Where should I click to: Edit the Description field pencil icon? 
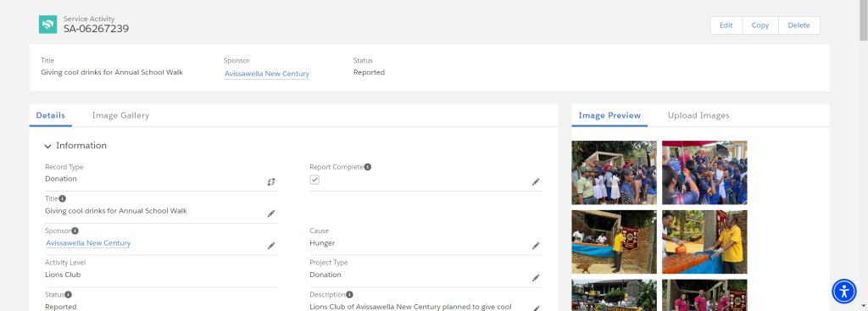pos(536,308)
